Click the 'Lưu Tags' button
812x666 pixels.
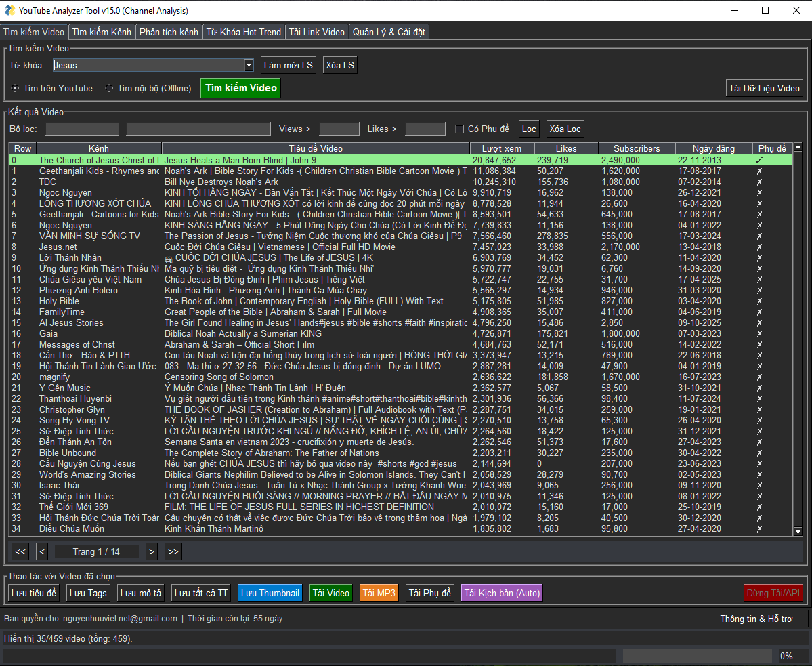pyautogui.click(x=88, y=593)
